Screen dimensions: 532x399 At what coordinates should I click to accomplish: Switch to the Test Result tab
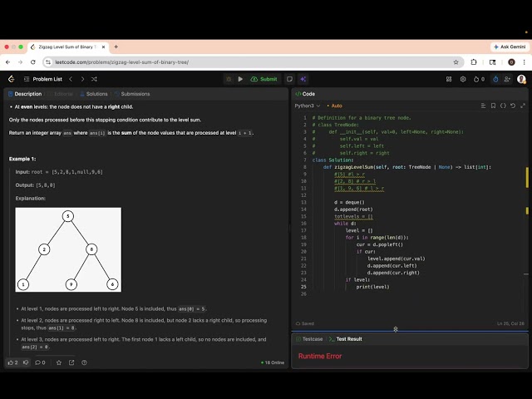pyautogui.click(x=346, y=339)
